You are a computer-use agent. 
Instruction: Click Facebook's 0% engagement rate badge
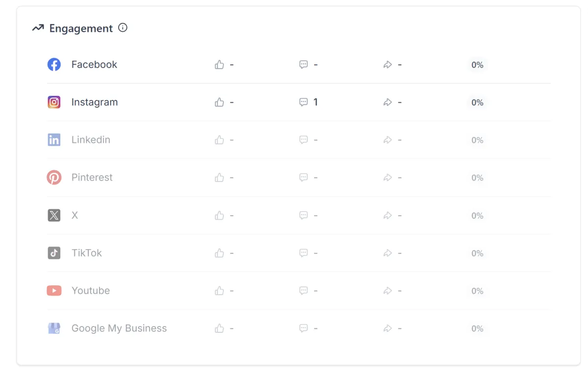[x=477, y=65]
